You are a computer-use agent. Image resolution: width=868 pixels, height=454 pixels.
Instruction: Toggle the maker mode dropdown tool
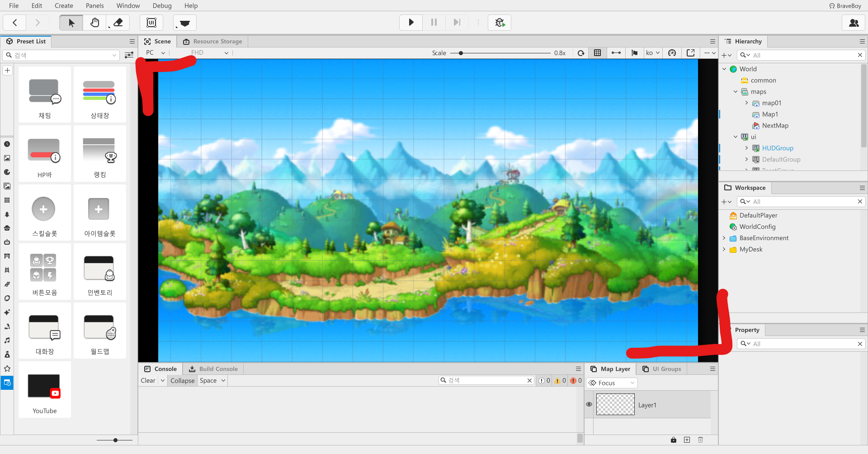tap(185, 23)
